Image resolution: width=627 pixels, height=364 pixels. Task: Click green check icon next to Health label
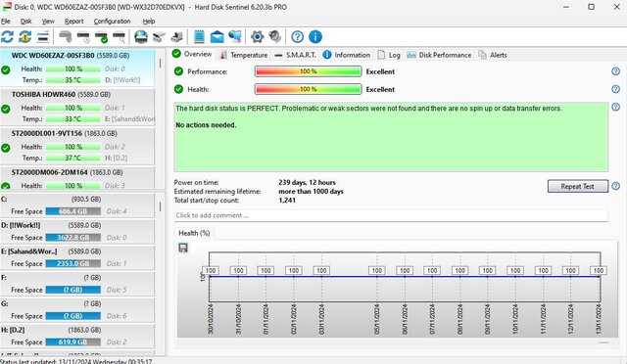point(178,89)
